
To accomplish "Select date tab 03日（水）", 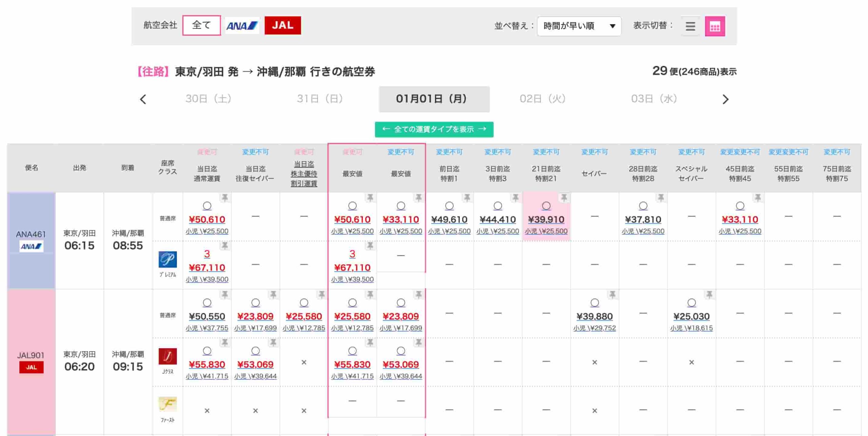I will point(654,99).
